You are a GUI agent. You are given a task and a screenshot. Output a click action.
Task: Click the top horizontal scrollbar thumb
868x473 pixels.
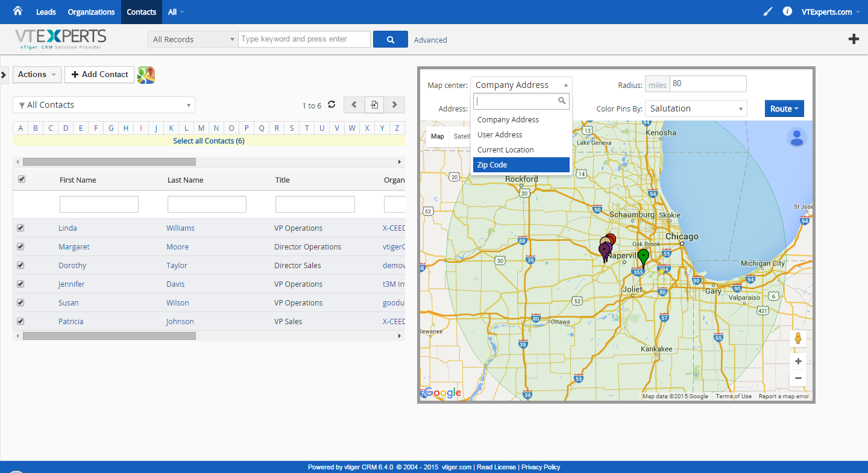coord(109,162)
